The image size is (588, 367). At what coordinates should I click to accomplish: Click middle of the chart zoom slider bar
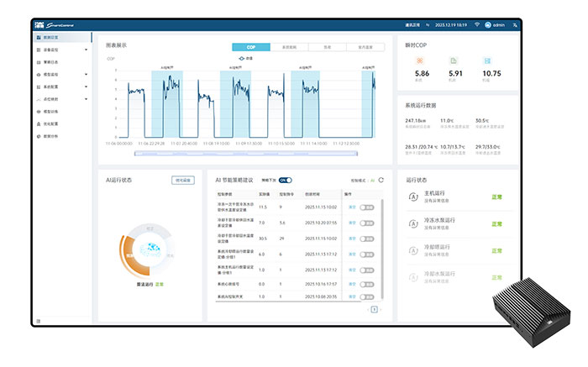pos(246,154)
